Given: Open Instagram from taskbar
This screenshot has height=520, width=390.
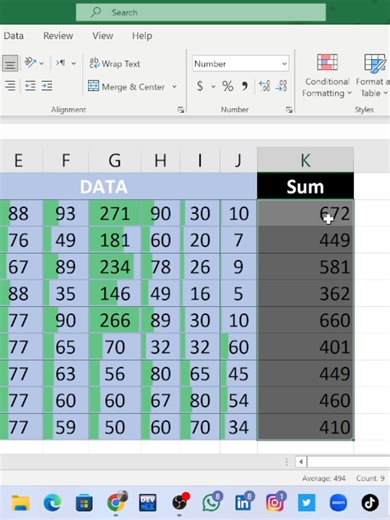Looking at the screenshot, I should point(275,502).
